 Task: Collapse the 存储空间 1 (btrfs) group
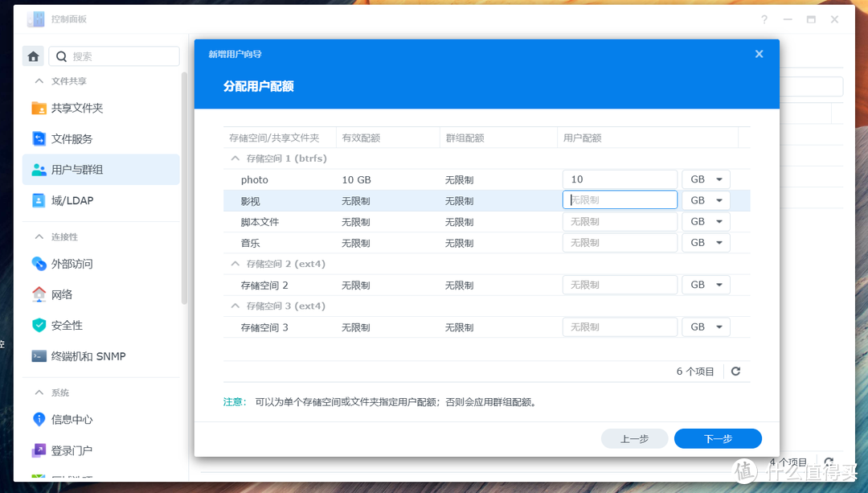tap(237, 158)
